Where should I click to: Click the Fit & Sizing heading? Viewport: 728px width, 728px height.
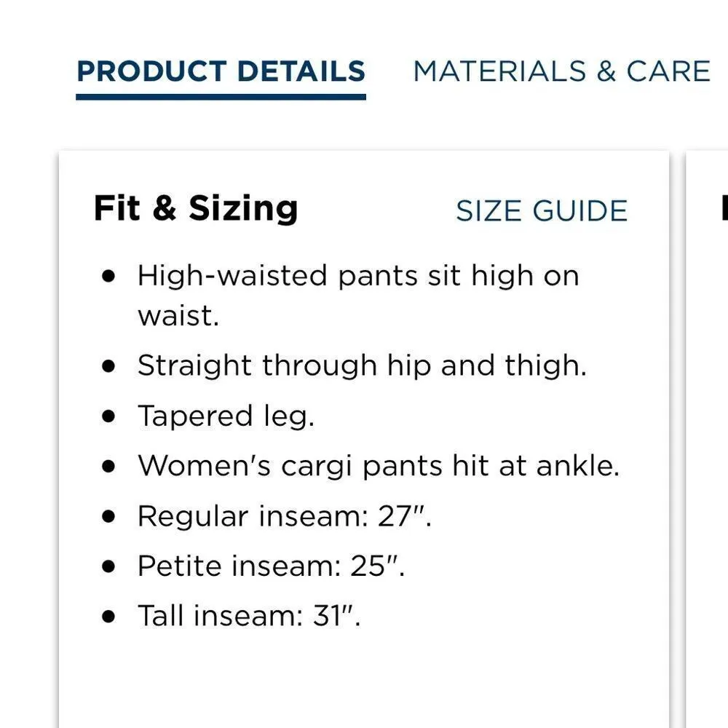196,208
